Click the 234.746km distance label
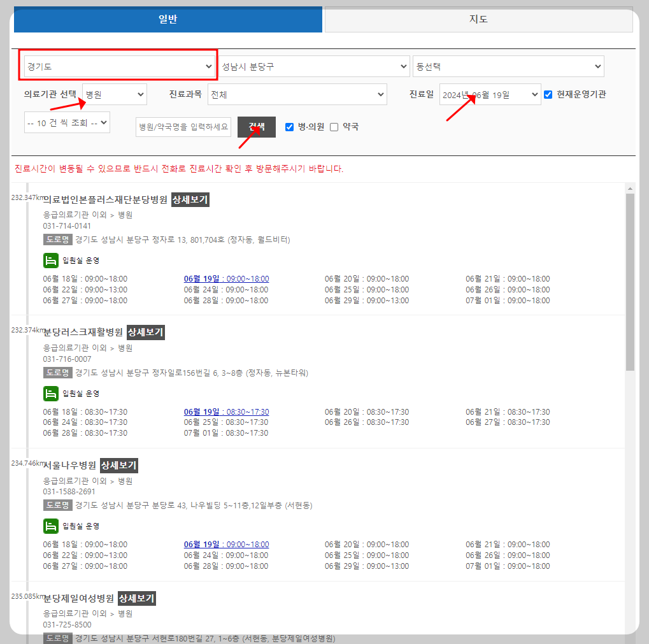The width and height of the screenshot is (649, 644). click(27, 463)
